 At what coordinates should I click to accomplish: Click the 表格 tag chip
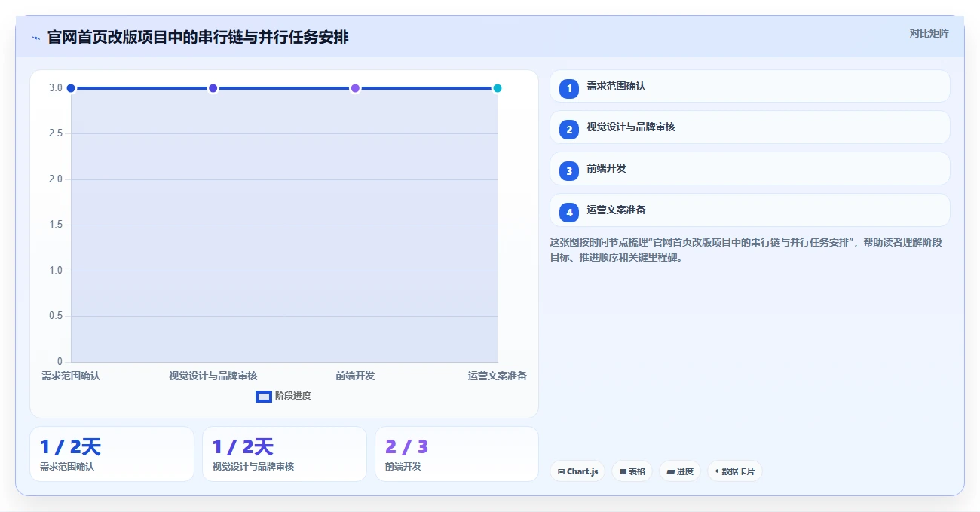[632, 471]
